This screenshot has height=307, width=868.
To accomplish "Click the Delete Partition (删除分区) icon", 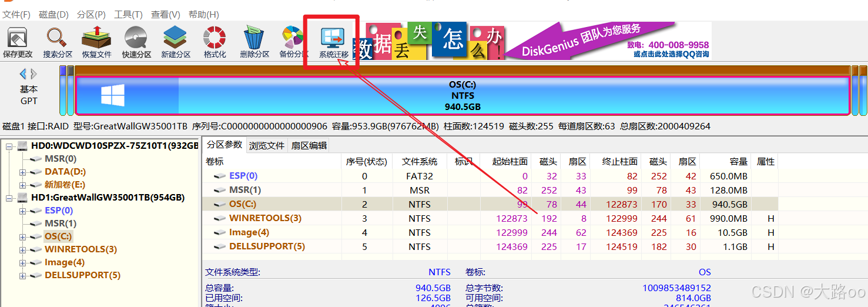I will pos(254,42).
